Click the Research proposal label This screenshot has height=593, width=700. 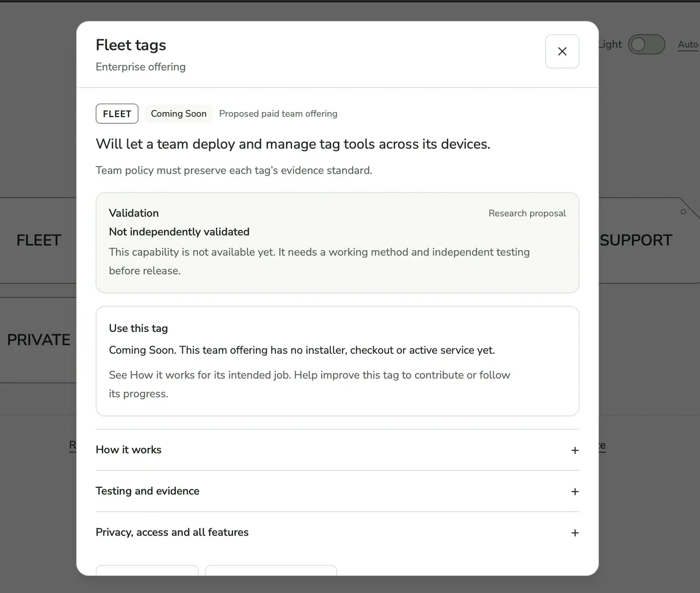pos(527,213)
